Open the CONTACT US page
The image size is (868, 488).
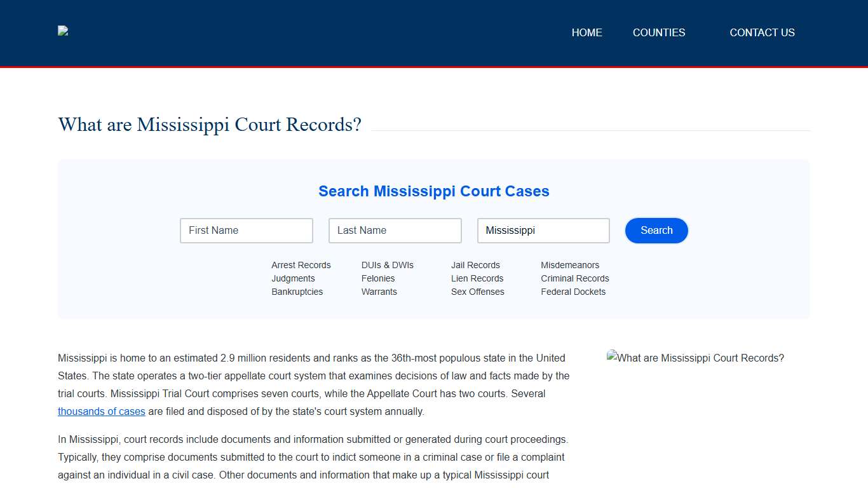tap(762, 32)
